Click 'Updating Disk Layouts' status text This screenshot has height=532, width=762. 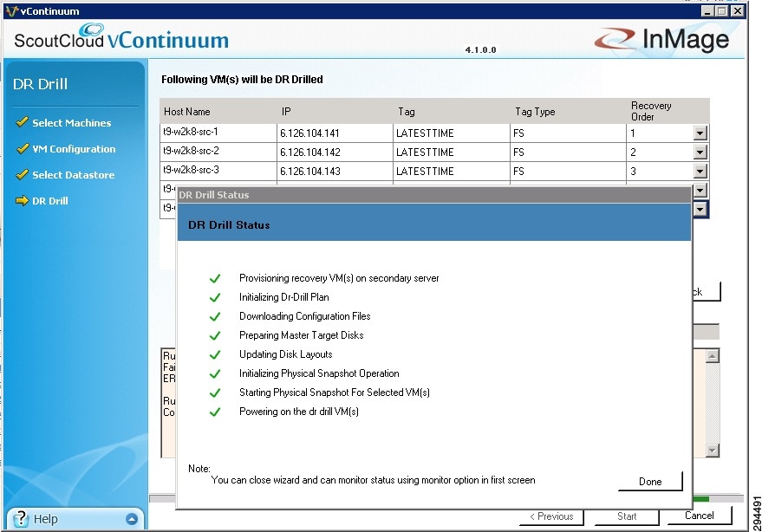286,354
